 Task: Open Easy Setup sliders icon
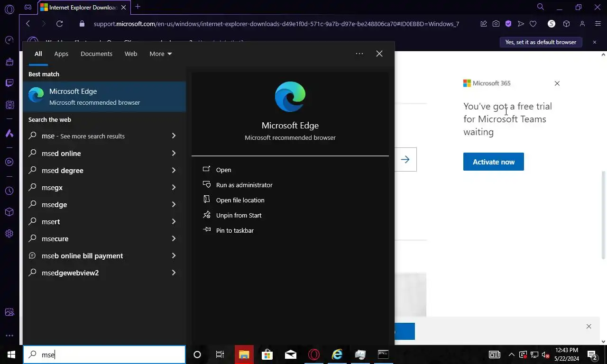(598, 24)
